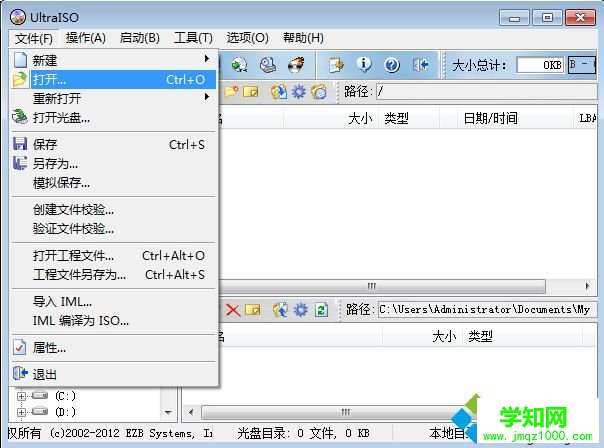Click the open folder icon beside 打开
Viewport: 604px width, 448px height.
[20, 79]
